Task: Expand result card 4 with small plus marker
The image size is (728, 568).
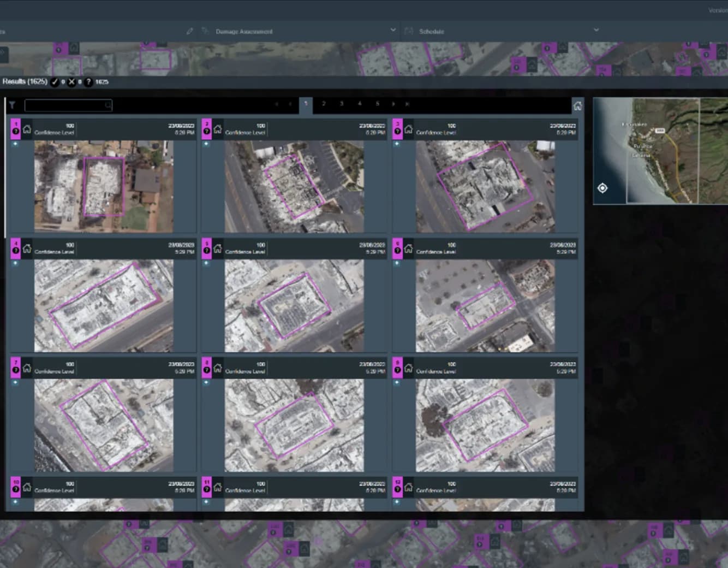Action: point(15,263)
